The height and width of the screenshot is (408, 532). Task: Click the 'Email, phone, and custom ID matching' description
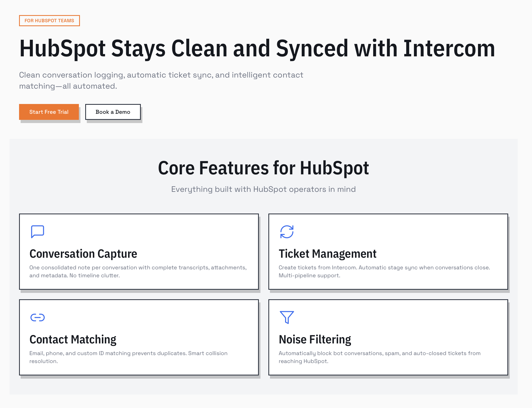(x=128, y=357)
